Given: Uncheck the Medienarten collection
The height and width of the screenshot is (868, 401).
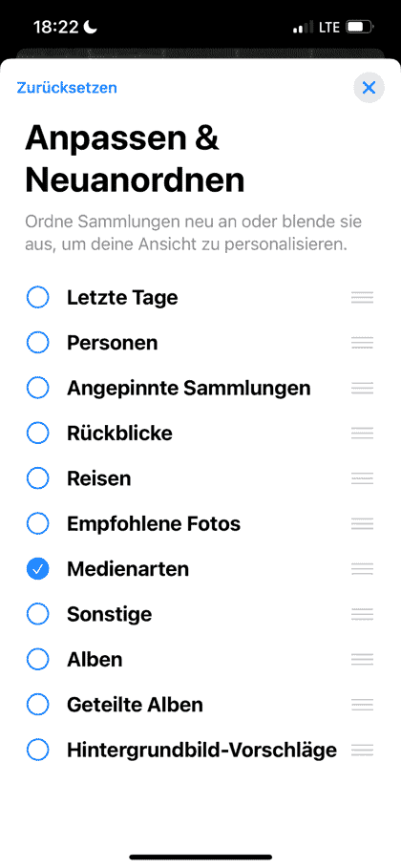Looking at the screenshot, I should (37, 569).
